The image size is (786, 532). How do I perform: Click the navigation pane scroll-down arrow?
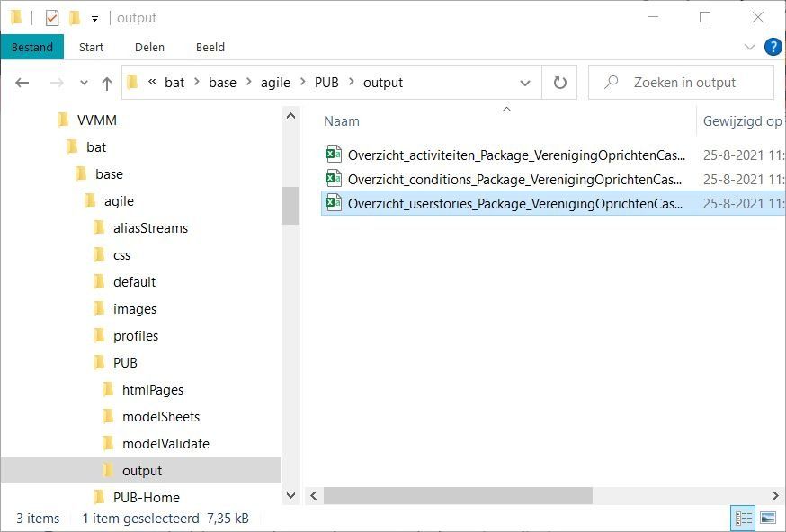tap(290, 496)
